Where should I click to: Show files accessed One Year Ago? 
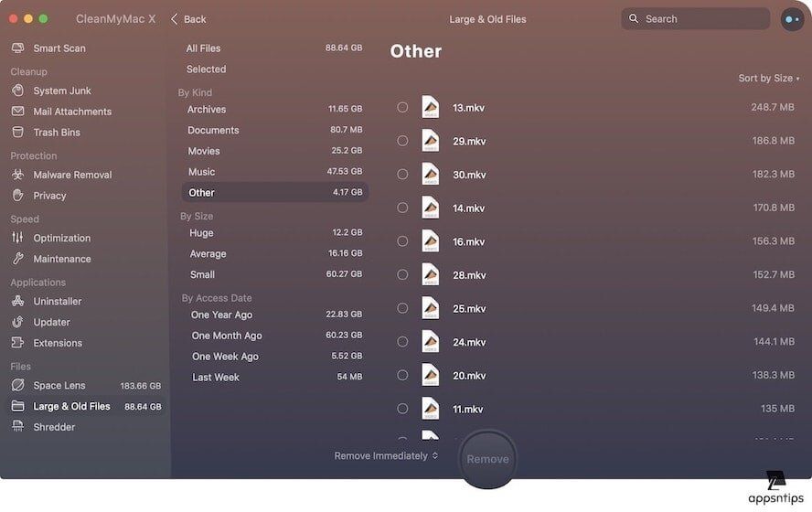274,315
